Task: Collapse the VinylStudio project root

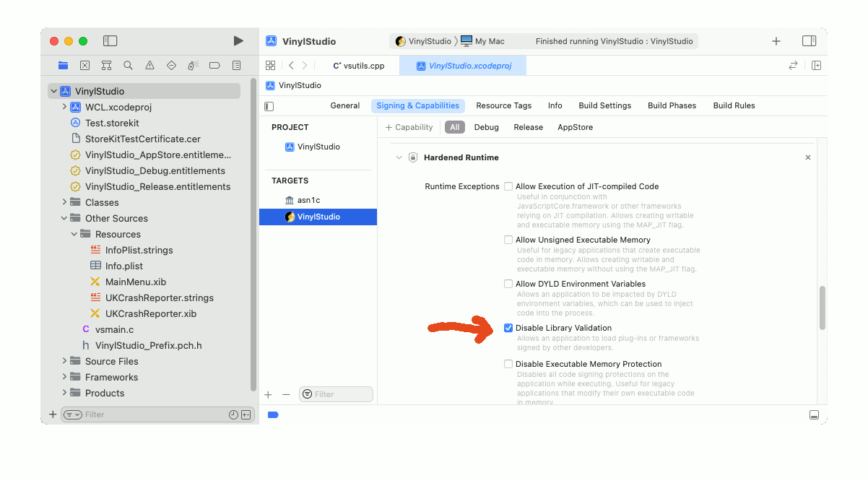Action: [53, 91]
